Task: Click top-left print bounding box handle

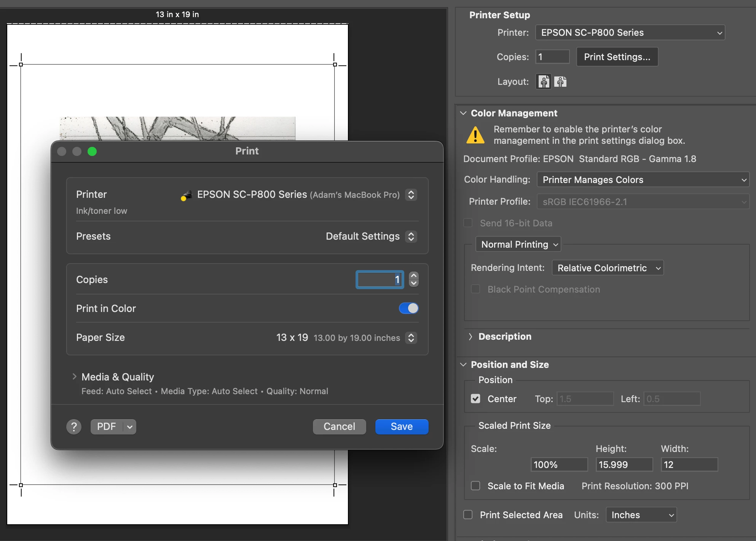Action: [x=21, y=65]
